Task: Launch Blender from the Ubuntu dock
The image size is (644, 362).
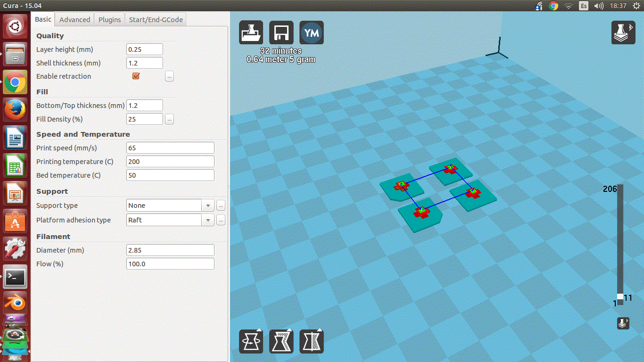Action: (15, 303)
